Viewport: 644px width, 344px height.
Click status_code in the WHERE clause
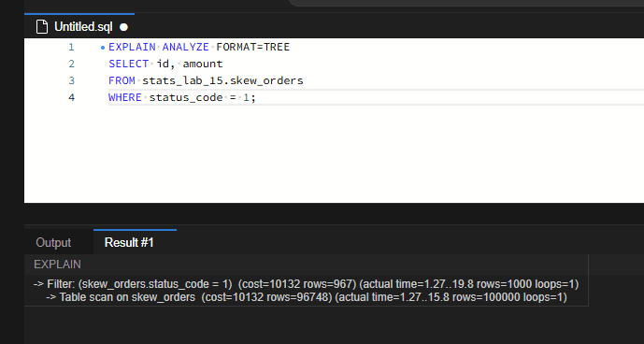tap(186, 97)
